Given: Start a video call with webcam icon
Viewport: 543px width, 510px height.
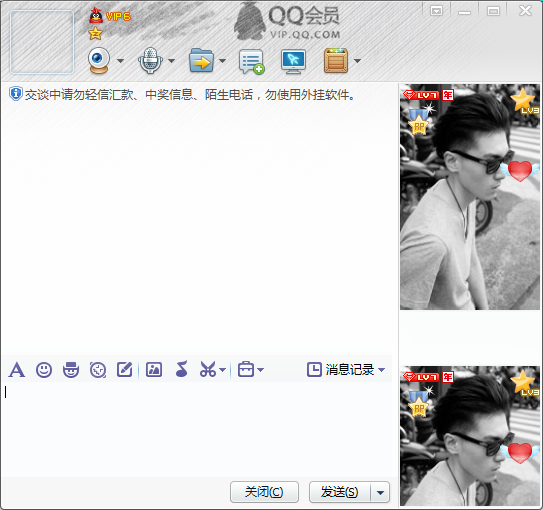Looking at the screenshot, I should pyautogui.click(x=99, y=60).
